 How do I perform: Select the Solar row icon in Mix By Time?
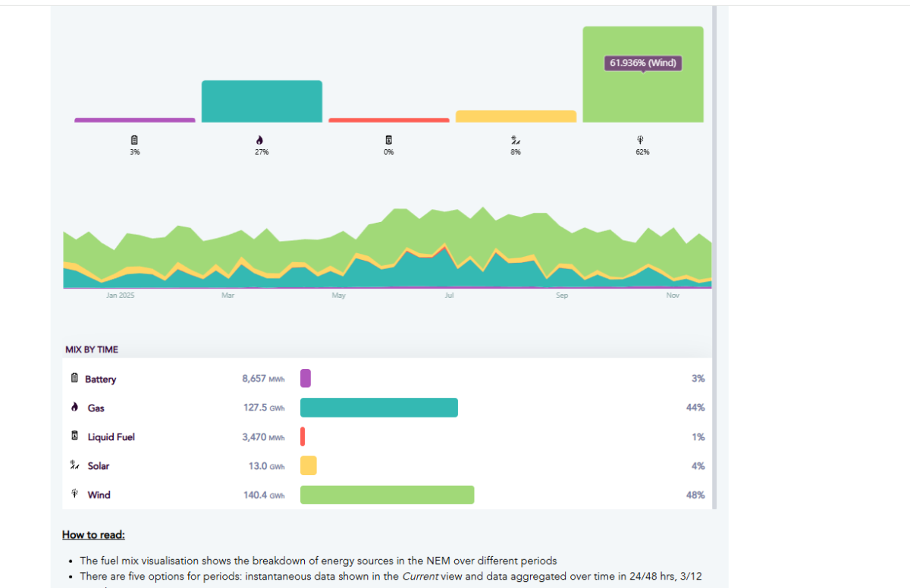pyautogui.click(x=74, y=466)
